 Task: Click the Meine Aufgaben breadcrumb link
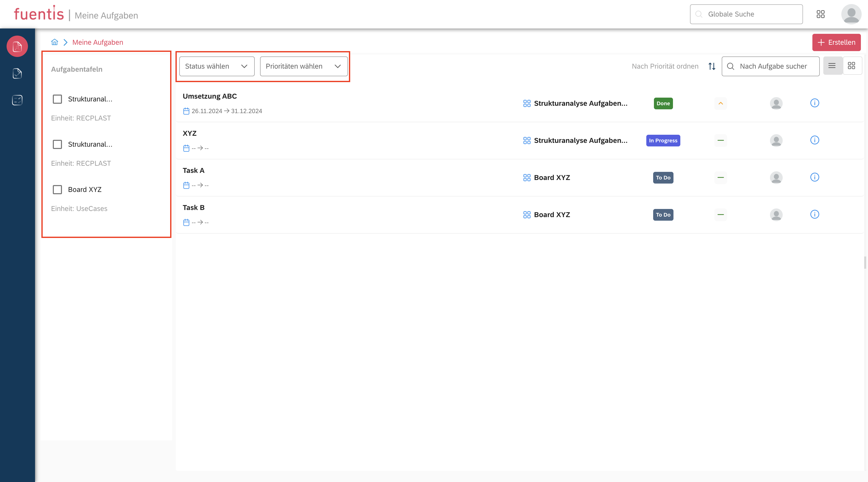[97, 42]
